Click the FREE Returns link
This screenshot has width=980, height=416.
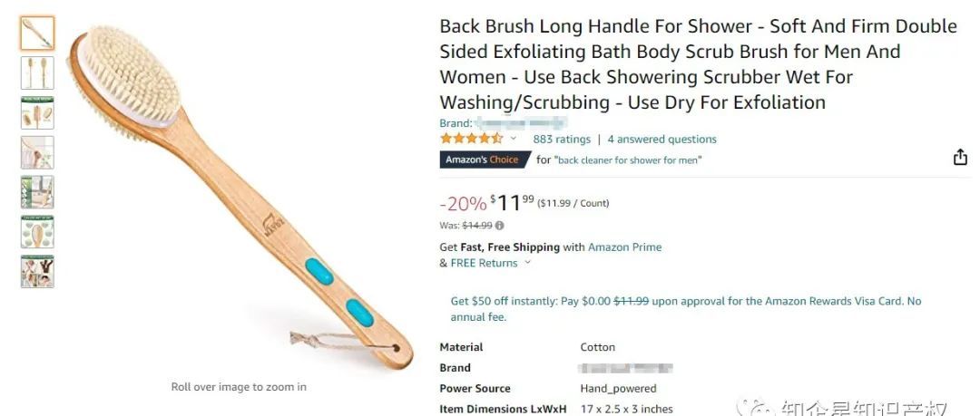pyautogui.click(x=484, y=263)
